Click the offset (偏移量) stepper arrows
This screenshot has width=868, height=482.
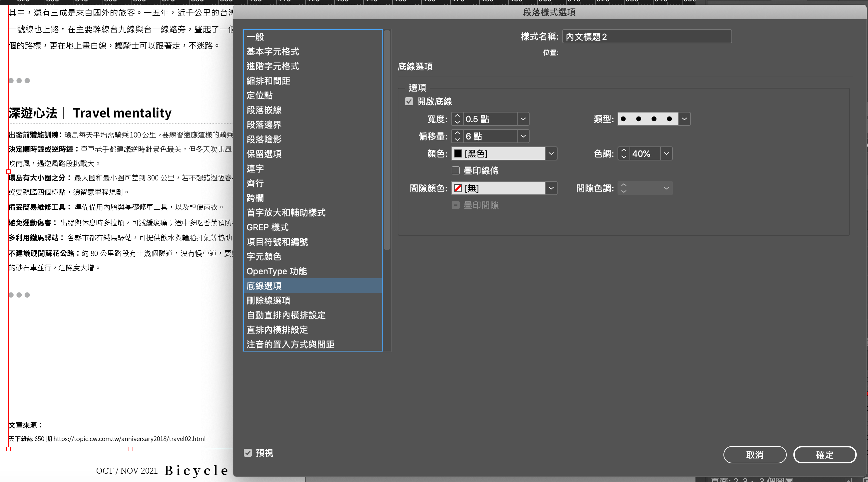point(457,136)
